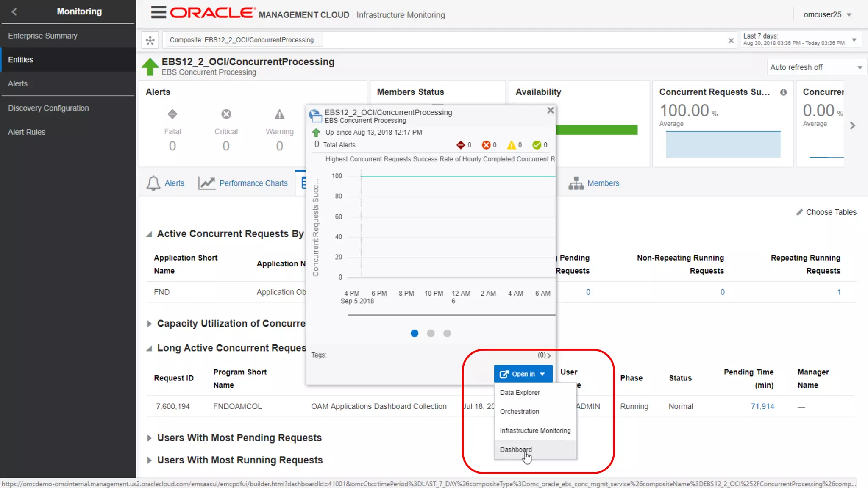Click the 100 success rate line in popup chart

pos(458,176)
